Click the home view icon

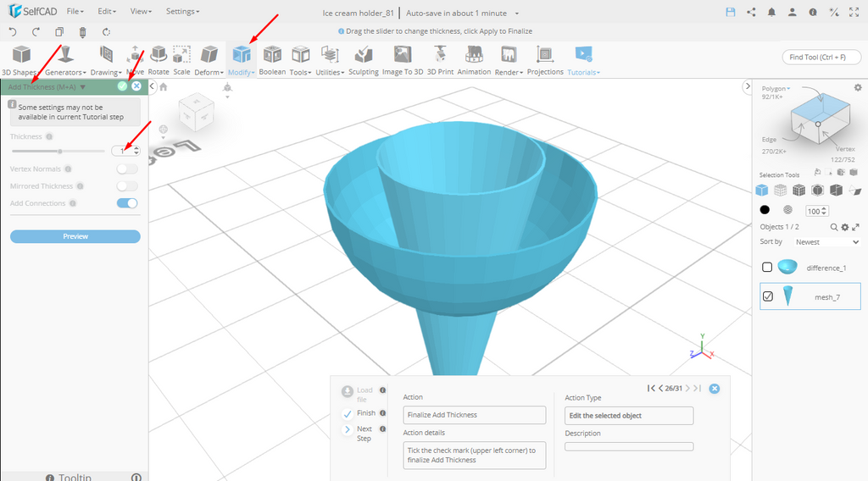[x=164, y=87]
